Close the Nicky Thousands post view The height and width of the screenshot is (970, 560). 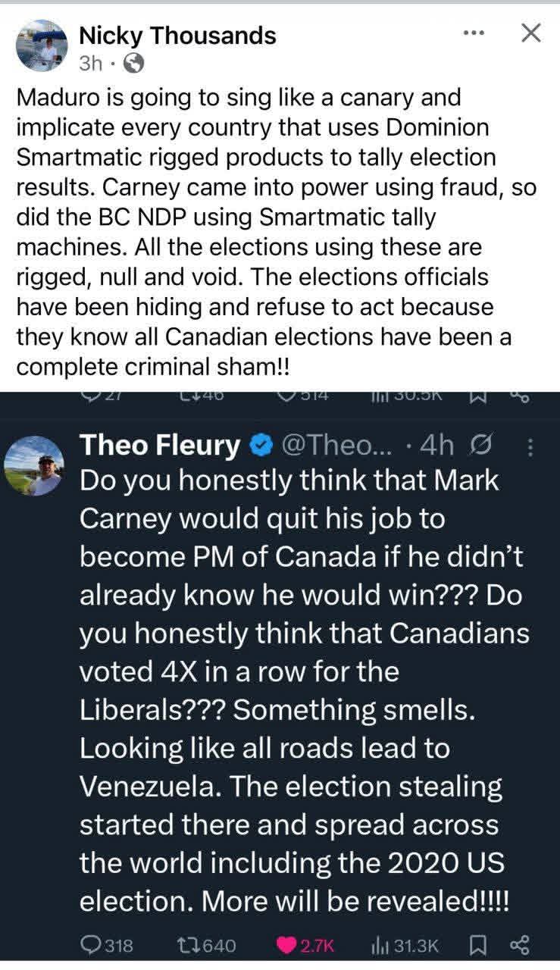click(532, 33)
